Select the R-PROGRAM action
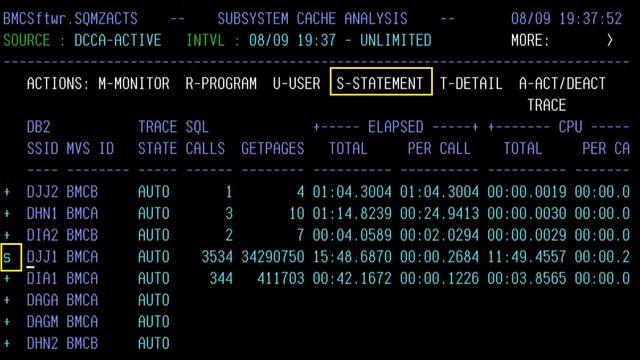This screenshot has width=640, height=360. [221, 84]
